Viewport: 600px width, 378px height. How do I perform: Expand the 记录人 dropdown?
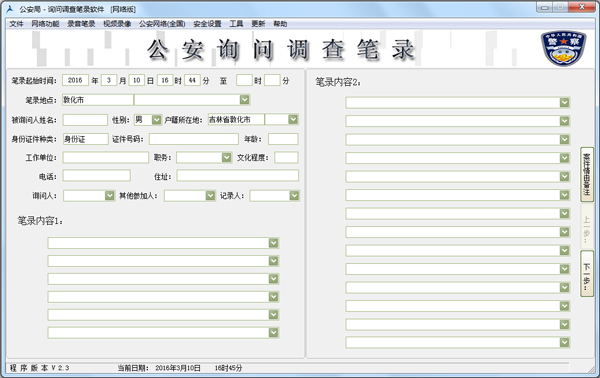294,196
